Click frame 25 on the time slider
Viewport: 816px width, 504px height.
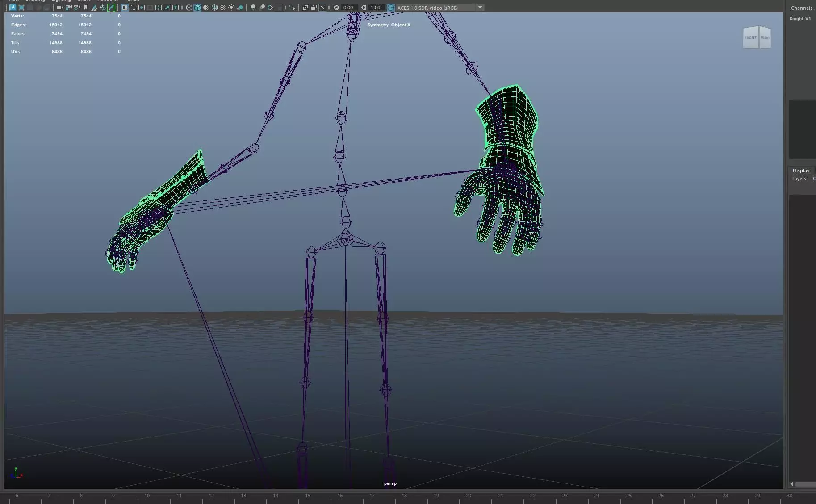coord(628,496)
